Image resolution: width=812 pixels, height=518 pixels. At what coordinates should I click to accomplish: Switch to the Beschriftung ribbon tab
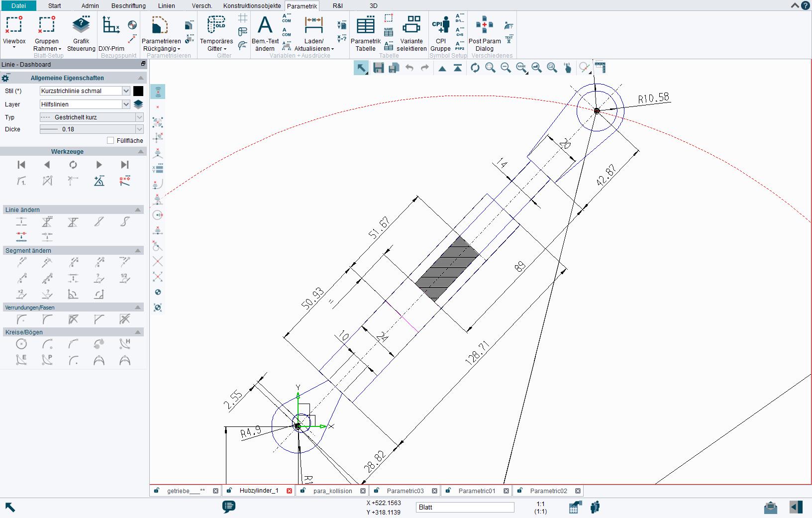click(x=128, y=6)
